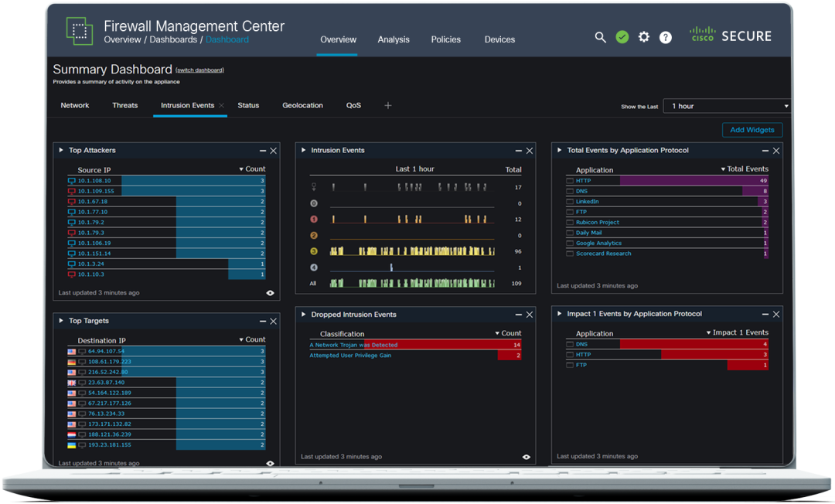
Task: Switch to the Threats dashboard tab
Action: coord(125,105)
